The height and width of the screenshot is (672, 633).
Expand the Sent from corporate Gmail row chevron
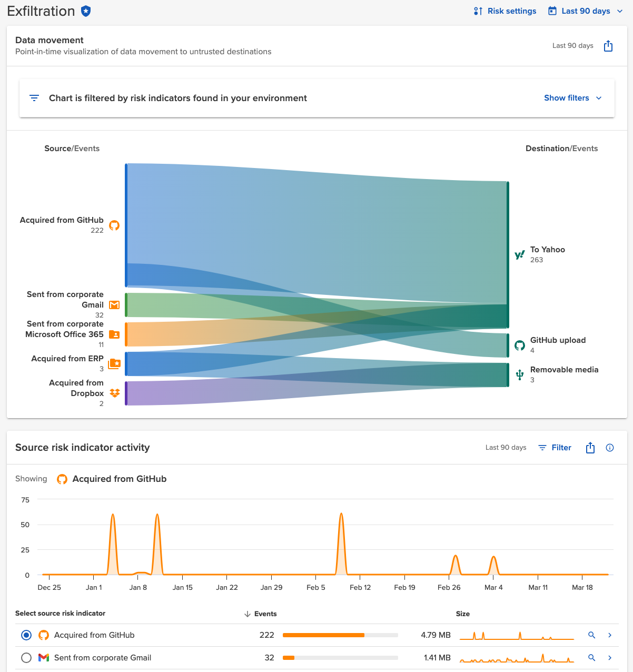[609, 658]
